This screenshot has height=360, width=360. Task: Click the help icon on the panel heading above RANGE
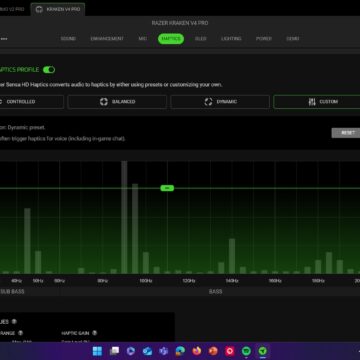click(14, 322)
